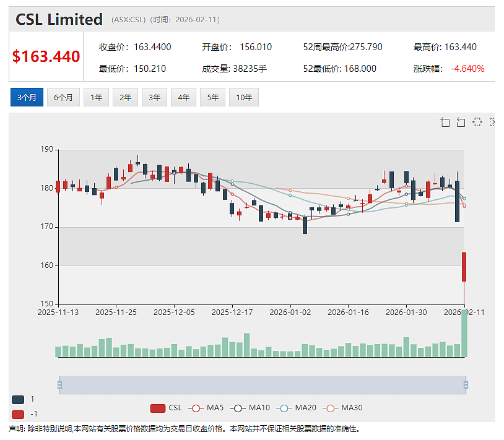Toggle the MA20 line legend
The width and height of the screenshot is (504, 440).
(x=297, y=408)
